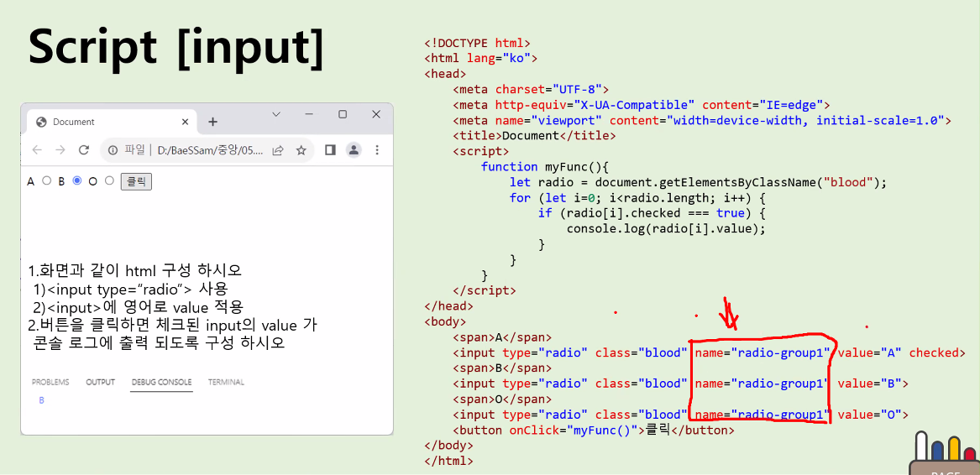Select the Document browser tab

113,122
